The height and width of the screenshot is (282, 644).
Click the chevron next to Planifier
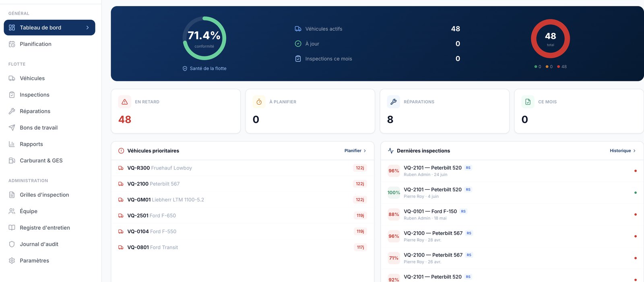pyautogui.click(x=365, y=151)
